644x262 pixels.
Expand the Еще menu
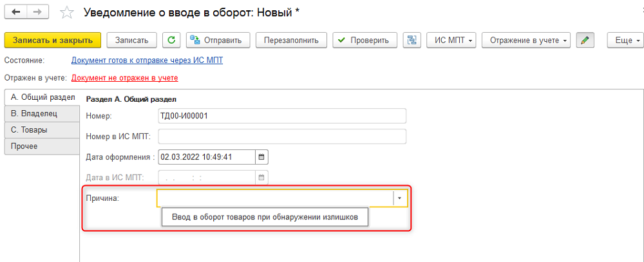tap(625, 41)
